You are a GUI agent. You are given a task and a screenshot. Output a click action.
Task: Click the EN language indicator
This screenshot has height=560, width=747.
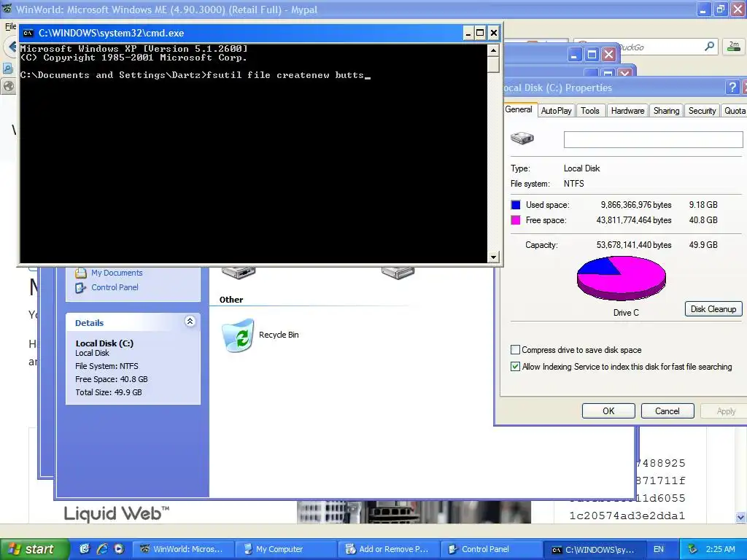coord(659,549)
